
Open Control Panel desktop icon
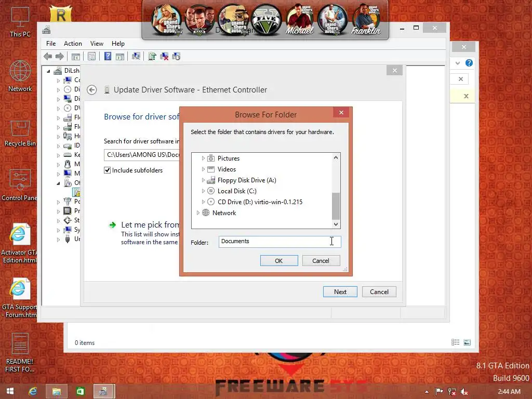[19, 185]
